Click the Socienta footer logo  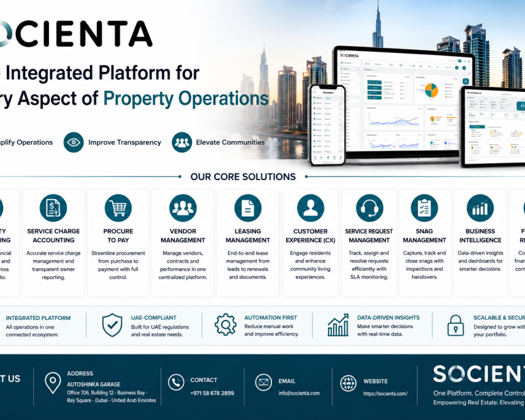tap(479, 374)
